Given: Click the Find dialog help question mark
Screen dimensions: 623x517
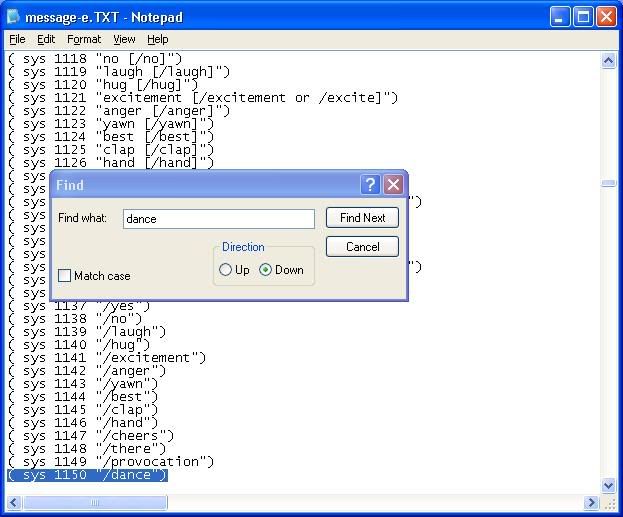Looking at the screenshot, I should tap(370, 185).
